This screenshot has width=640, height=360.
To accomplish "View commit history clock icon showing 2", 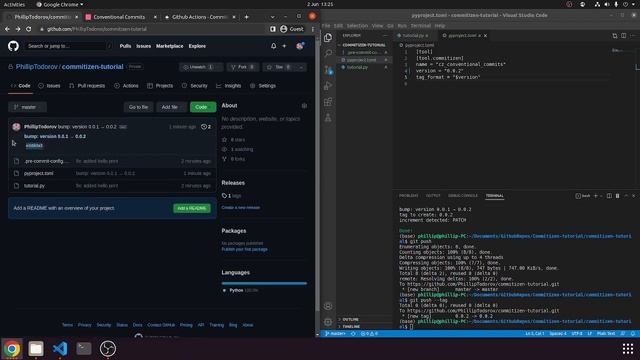I will pyautogui.click(x=206, y=127).
